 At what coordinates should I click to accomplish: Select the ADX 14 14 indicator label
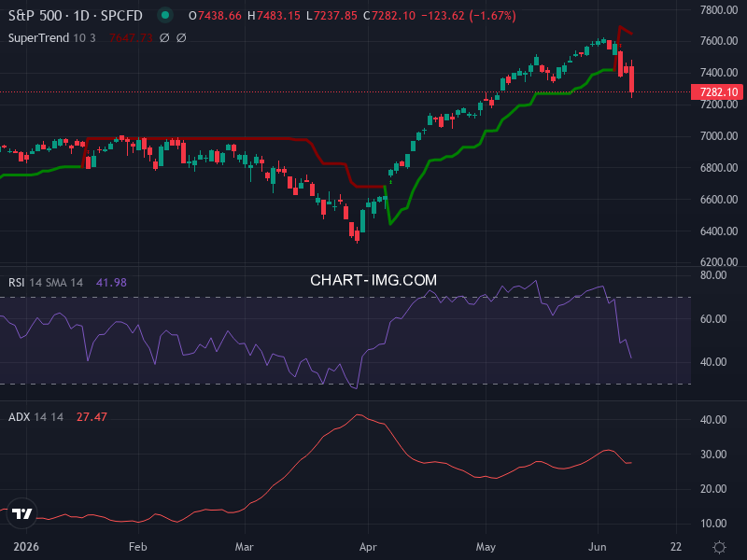click(35, 416)
